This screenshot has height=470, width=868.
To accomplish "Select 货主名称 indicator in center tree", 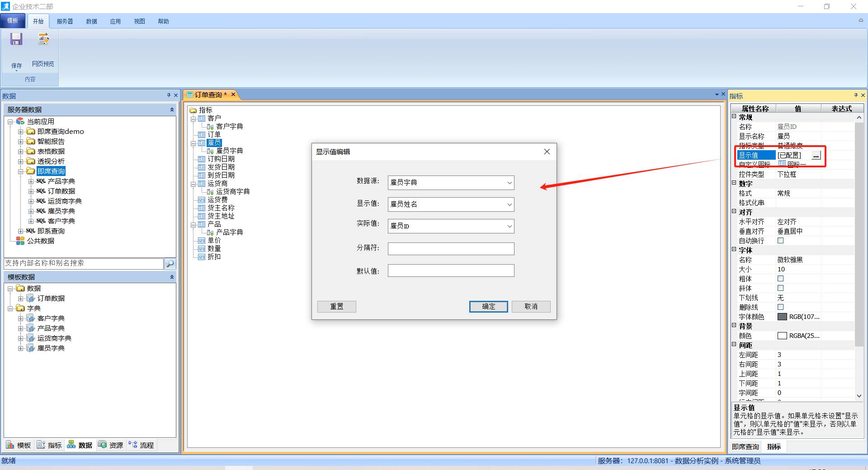I will pyautogui.click(x=221, y=208).
